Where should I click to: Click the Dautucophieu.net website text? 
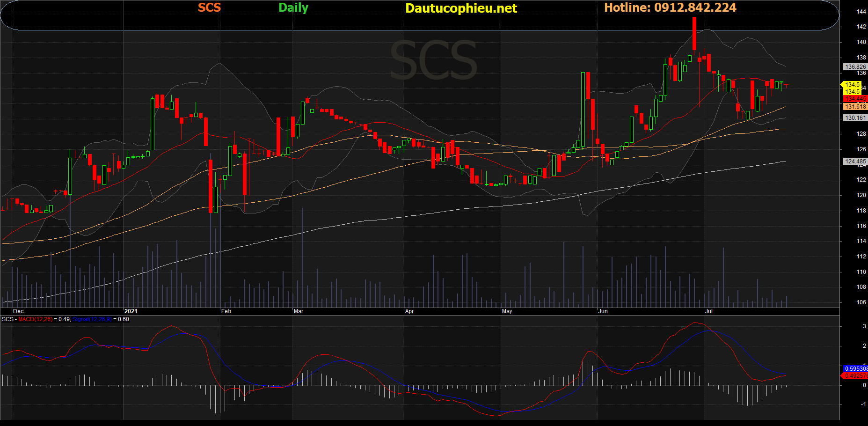(461, 8)
